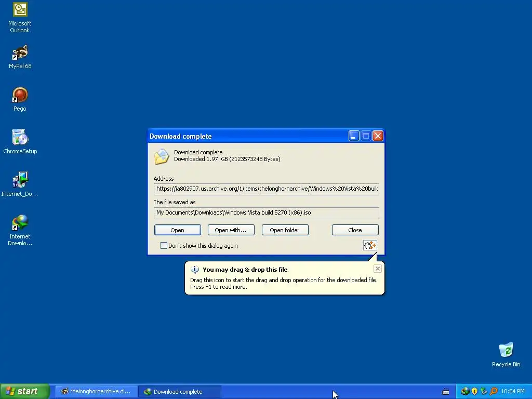
Task: Click the downloaded file folder icon in dialog
Action: point(162,156)
